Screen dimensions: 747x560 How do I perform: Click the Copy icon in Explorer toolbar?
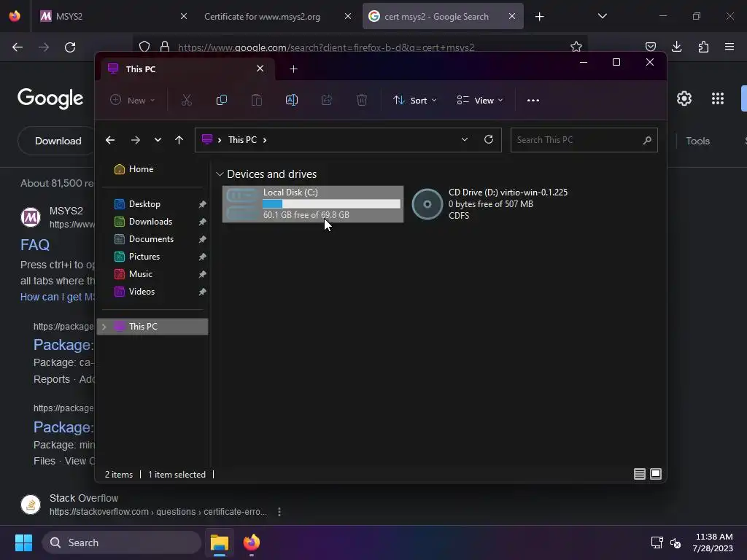coord(222,100)
